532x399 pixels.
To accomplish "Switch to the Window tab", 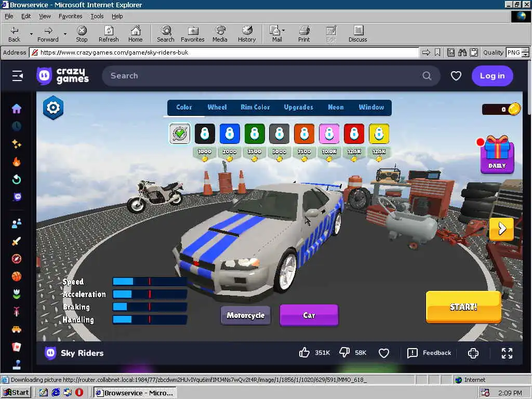I will tap(371, 107).
